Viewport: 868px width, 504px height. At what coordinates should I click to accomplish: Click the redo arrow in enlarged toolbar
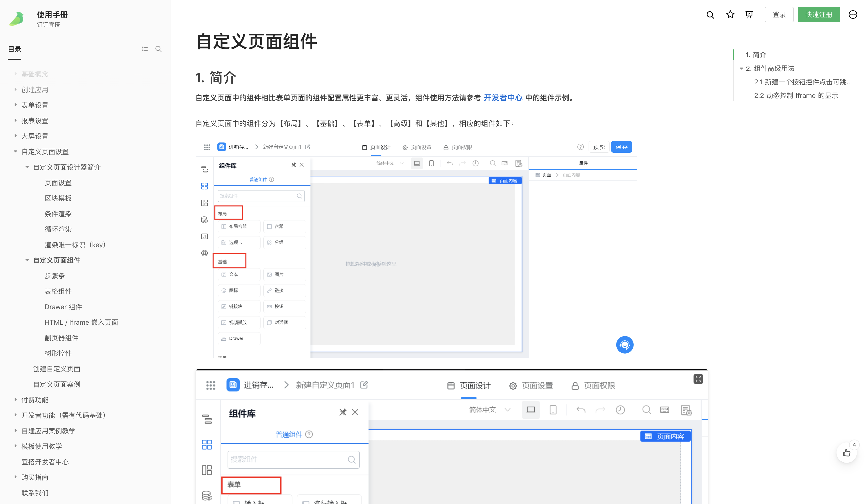(600, 410)
